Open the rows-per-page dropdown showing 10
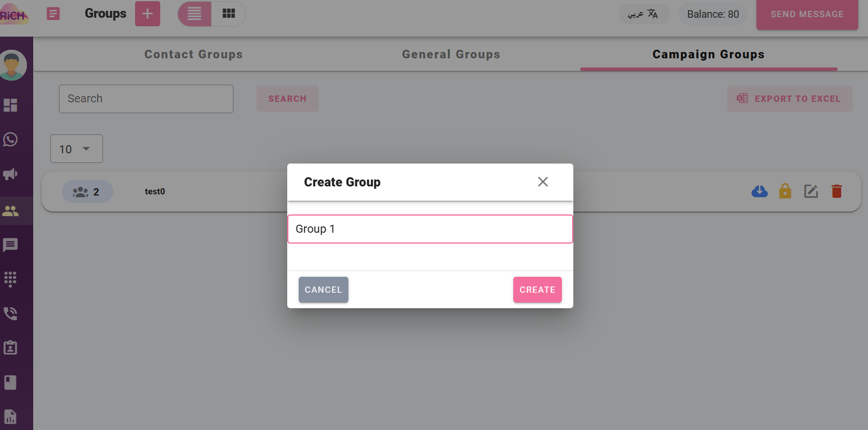The height and width of the screenshot is (430, 868). 76,149
